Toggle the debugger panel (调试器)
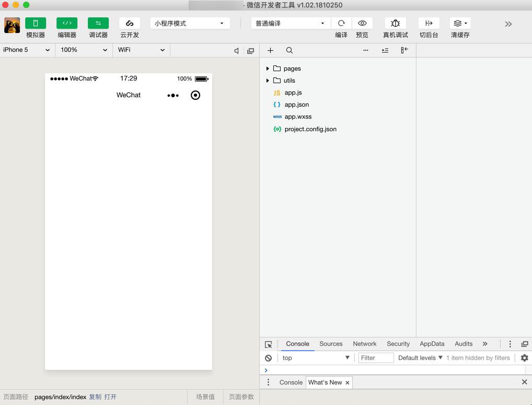 pyautogui.click(x=98, y=23)
